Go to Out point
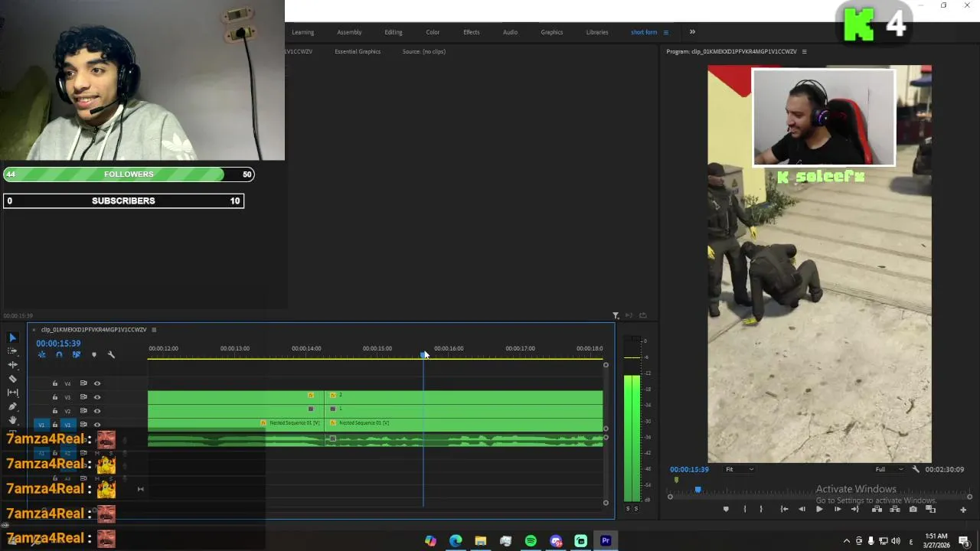 pos(855,509)
